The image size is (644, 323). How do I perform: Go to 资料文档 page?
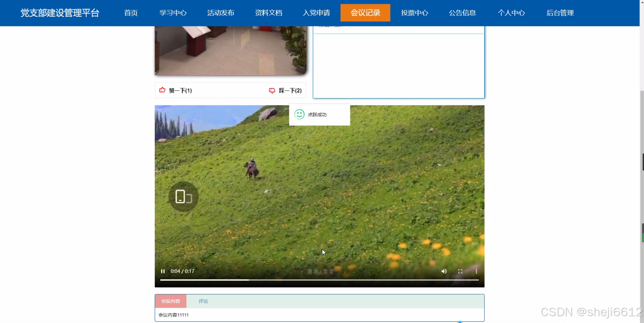click(269, 13)
